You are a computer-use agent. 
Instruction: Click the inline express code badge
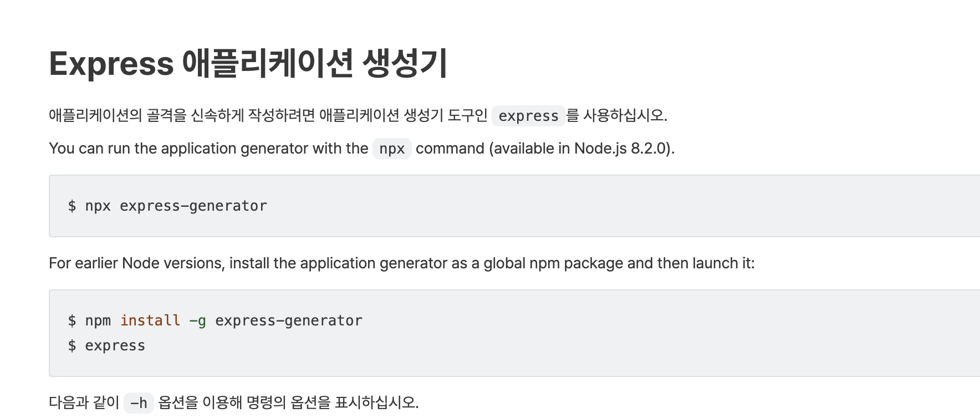[528, 116]
